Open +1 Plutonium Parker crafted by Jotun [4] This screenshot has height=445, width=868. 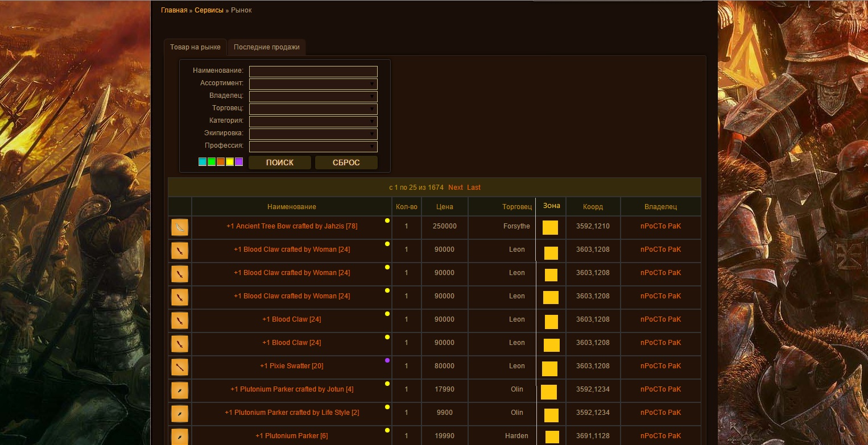coord(292,389)
